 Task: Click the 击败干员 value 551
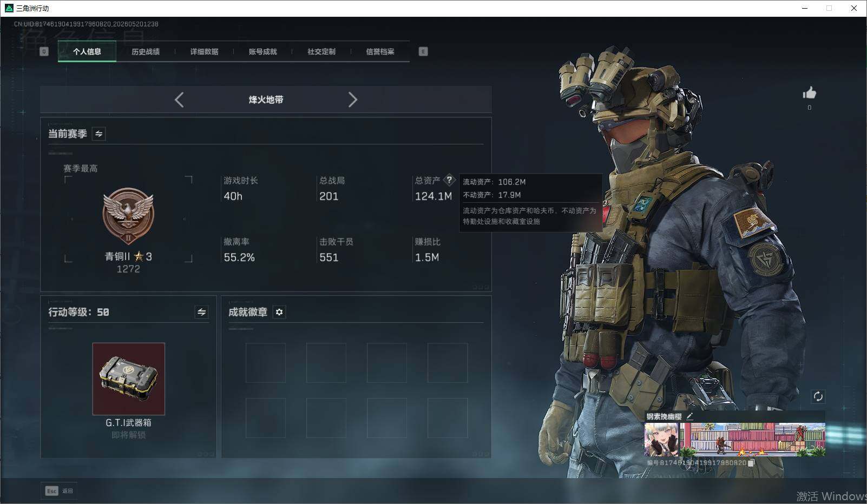[329, 257]
